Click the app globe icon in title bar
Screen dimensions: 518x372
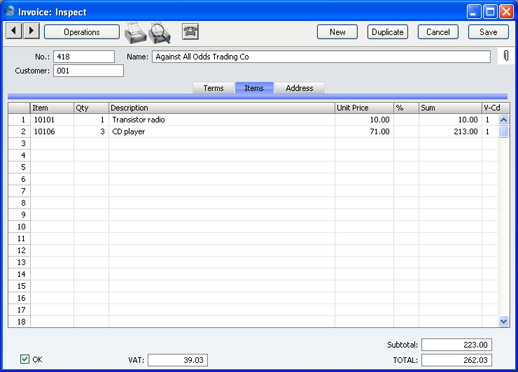(10, 11)
